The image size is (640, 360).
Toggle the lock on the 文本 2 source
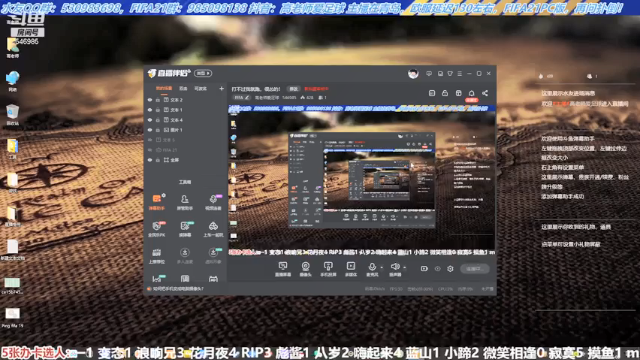point(158,100)
